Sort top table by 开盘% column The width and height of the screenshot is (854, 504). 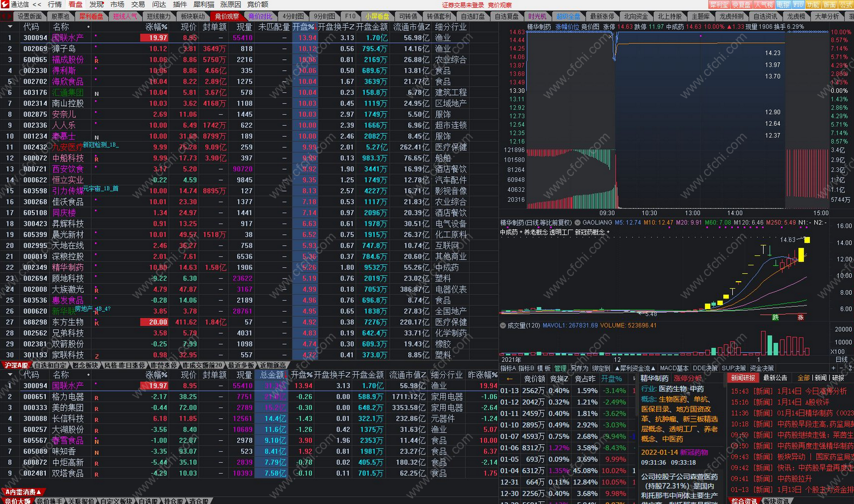304,27
